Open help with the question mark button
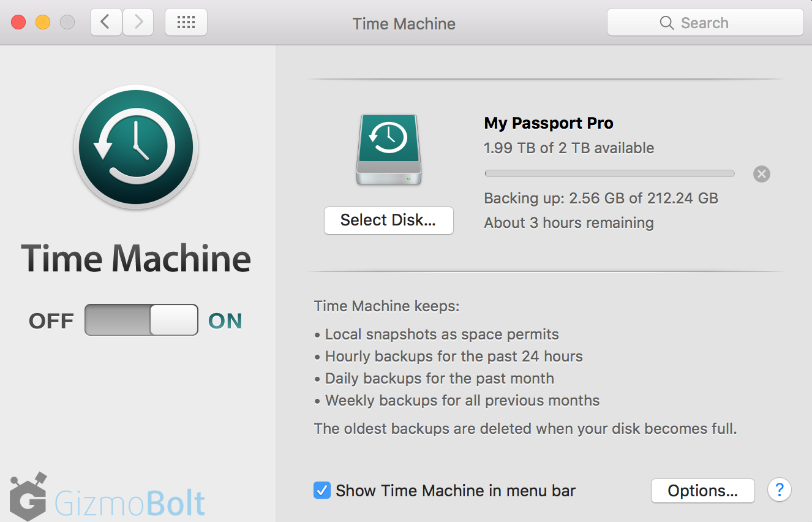 780,490
